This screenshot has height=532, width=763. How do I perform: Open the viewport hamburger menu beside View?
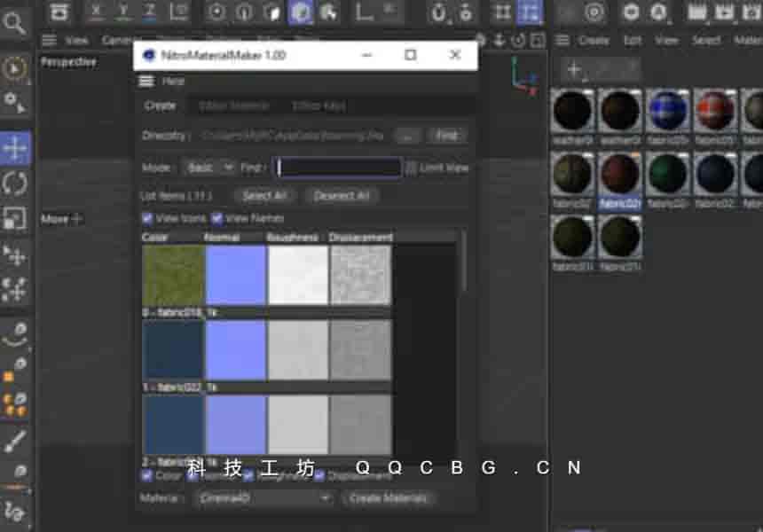[49, 40]
